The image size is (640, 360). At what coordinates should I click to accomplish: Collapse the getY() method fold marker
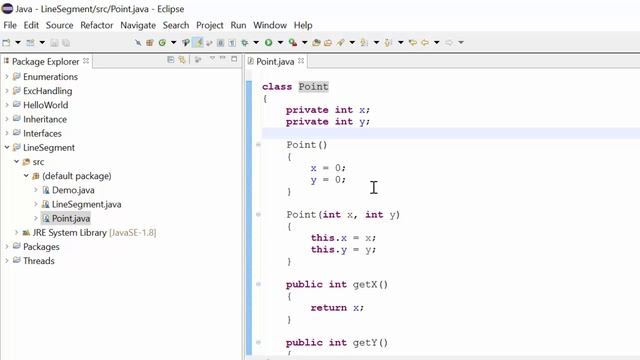tap(258, 342)
